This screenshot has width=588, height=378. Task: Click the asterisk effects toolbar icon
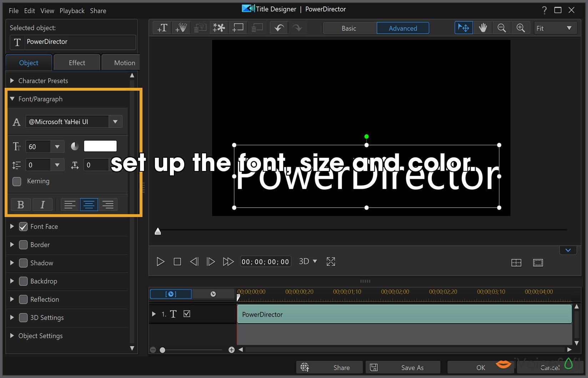pos(219,28)
